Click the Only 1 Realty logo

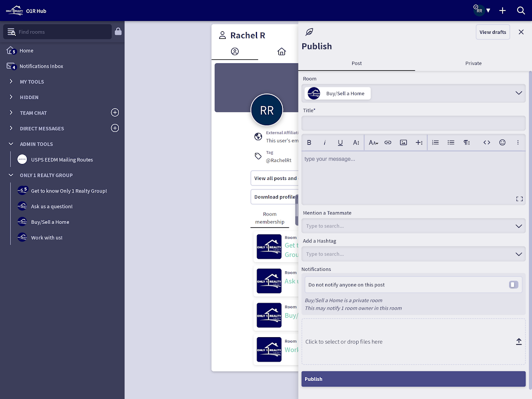click(x=14, y=10)
